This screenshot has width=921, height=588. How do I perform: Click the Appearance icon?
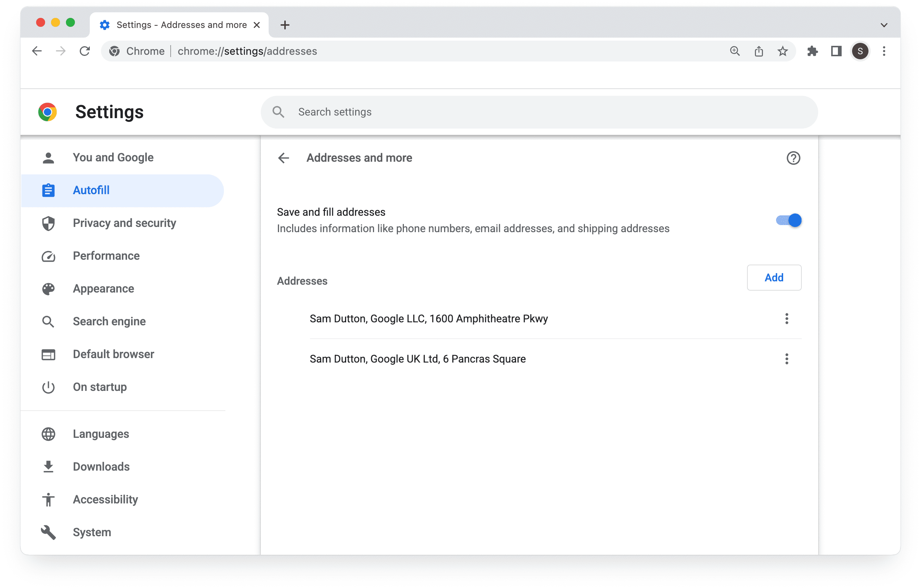click(48, 289)
